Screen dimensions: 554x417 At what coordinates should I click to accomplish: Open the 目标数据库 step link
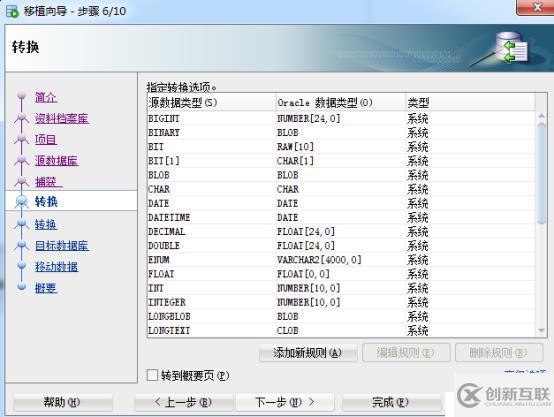(x=62, y=246)
